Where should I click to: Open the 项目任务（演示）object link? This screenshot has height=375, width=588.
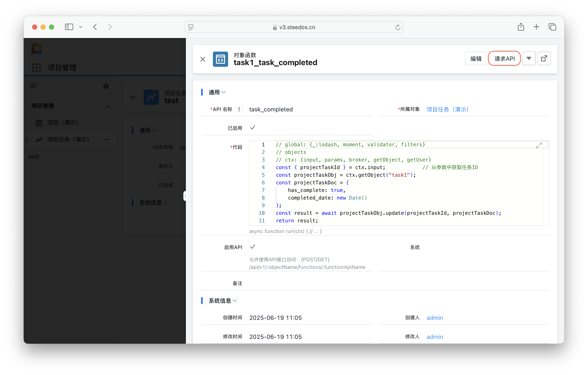(x=447, y=109)
